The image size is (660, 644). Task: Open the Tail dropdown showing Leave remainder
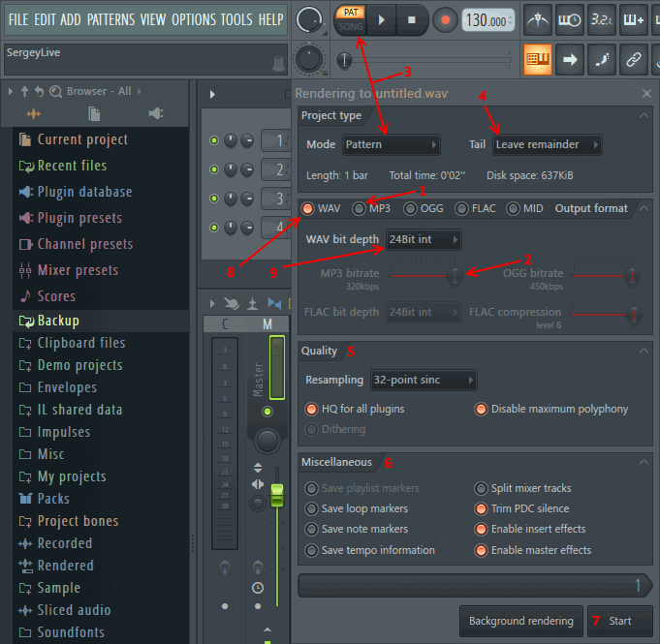tap(547, 144)
